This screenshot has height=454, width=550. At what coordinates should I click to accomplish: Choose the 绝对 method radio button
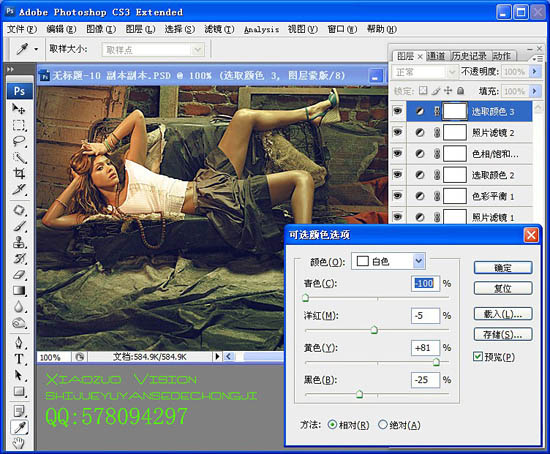coord(382,425)
